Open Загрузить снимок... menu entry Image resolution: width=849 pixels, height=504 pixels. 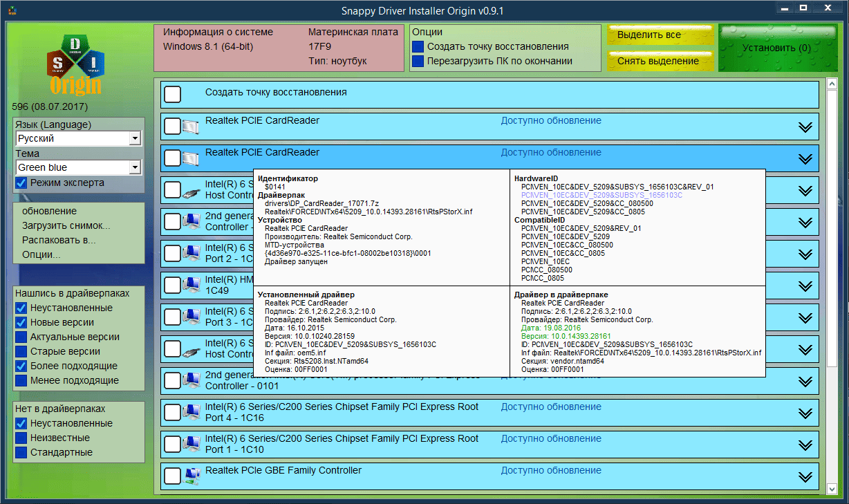pyautogui.click(x=66, y=225)
